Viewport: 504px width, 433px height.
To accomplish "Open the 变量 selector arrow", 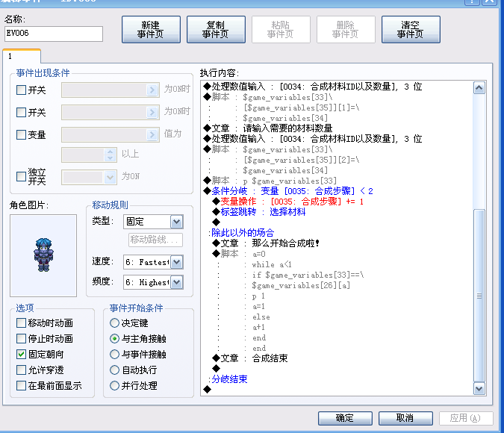I will 152,134.
